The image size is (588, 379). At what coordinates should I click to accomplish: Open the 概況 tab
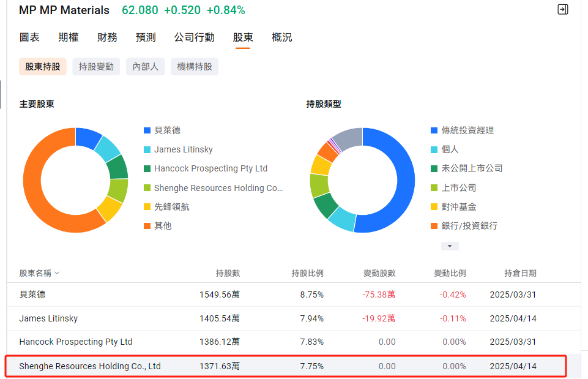(280, 37)
